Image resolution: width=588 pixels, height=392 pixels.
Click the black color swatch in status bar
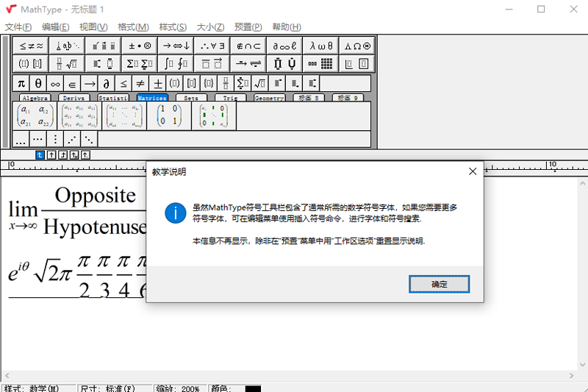click(253, 388)
